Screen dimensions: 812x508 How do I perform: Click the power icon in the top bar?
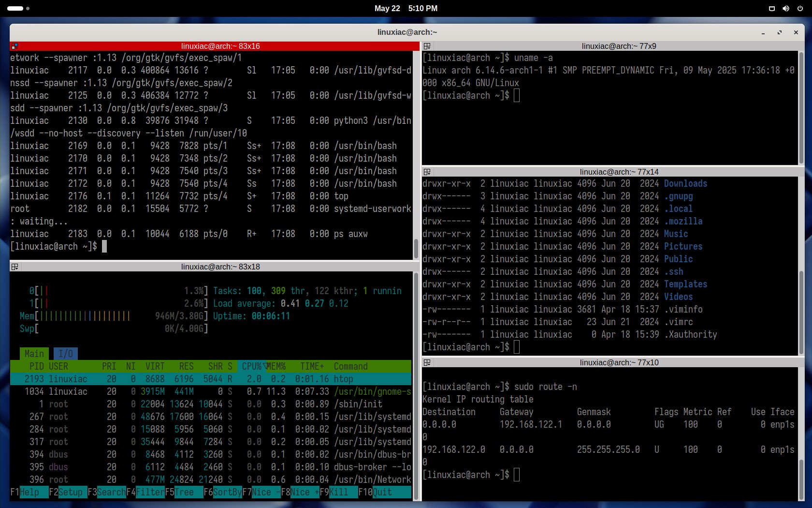799,9
